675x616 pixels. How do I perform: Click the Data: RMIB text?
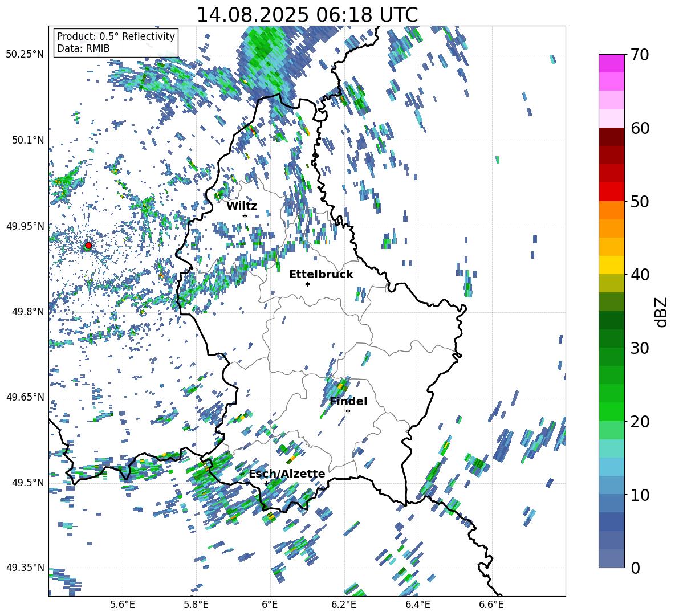click(x=83, y=48)
